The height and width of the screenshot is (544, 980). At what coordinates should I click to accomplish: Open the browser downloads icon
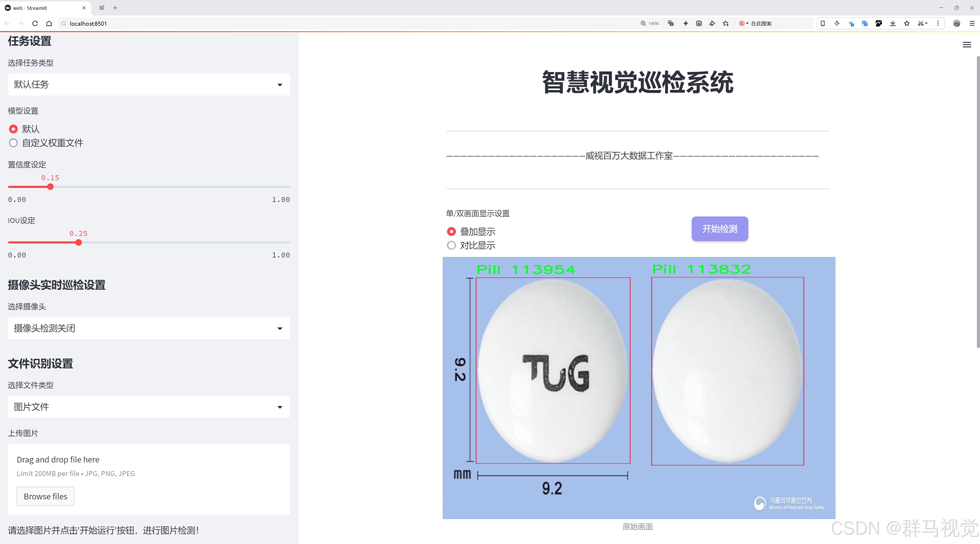point(893,24)
